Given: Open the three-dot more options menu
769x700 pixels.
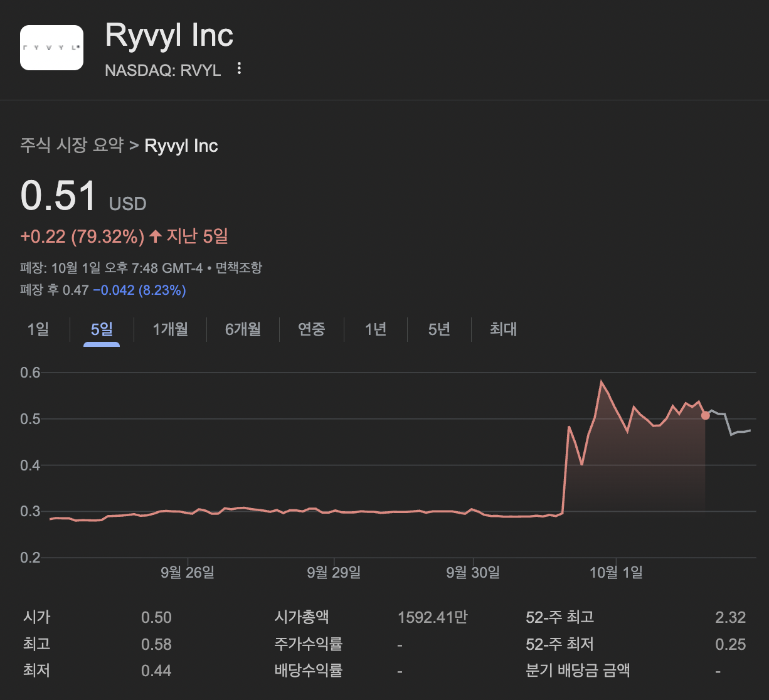Looking at the screenshot, I should click(x=239, y=69).
